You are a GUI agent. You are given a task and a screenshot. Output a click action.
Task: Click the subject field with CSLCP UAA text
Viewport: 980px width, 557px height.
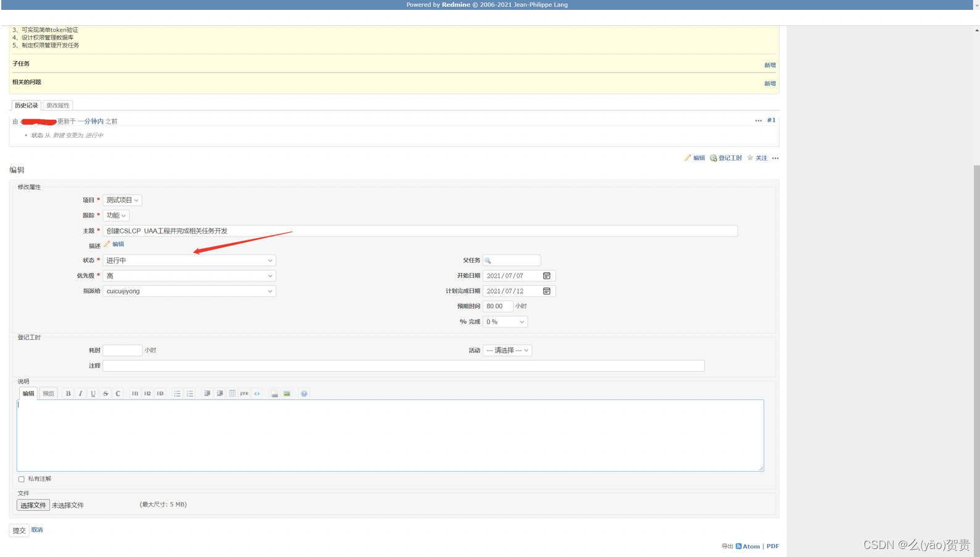pos(420,231)
